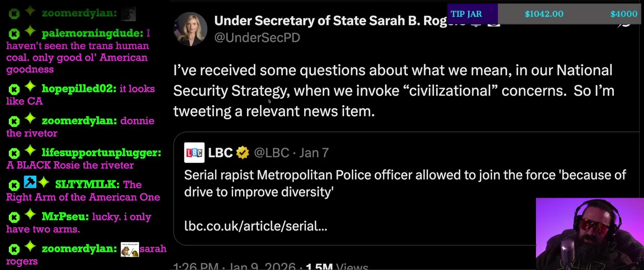This screenshot has width=644, height=270.
Task: Click the tip jar progress bar at $1042.00
Action: (x=544, y=14)
